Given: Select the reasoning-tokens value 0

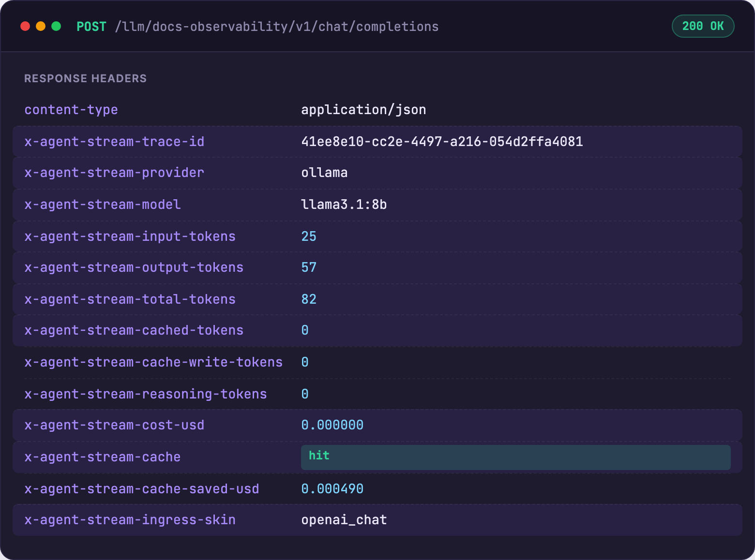Looking at the screenshot, I should coord(305,394).
